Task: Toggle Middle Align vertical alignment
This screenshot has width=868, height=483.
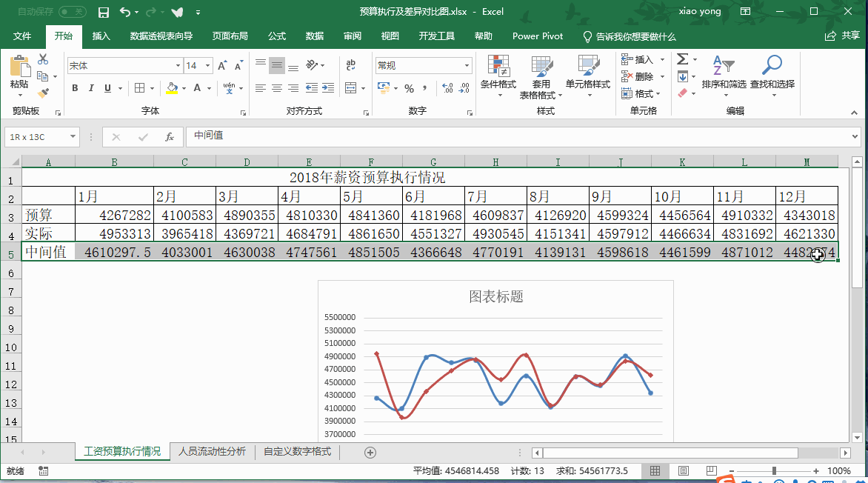Action: (x=277, y=65)
